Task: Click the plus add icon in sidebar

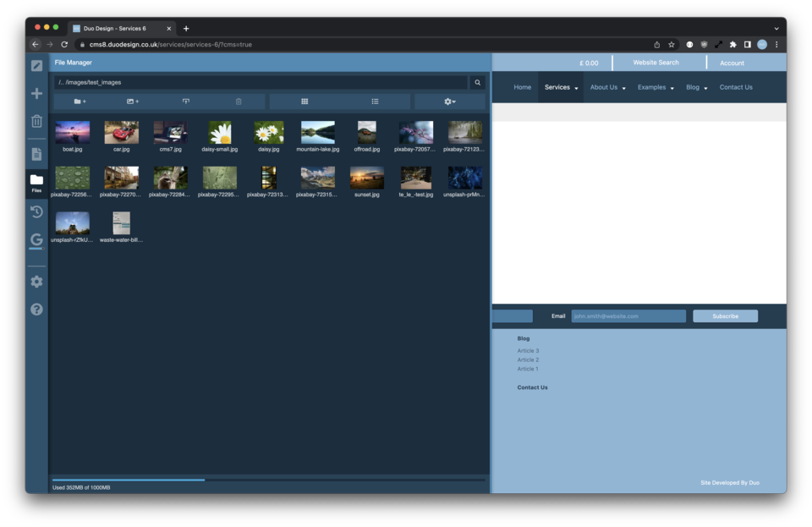Action: (36, 94)
